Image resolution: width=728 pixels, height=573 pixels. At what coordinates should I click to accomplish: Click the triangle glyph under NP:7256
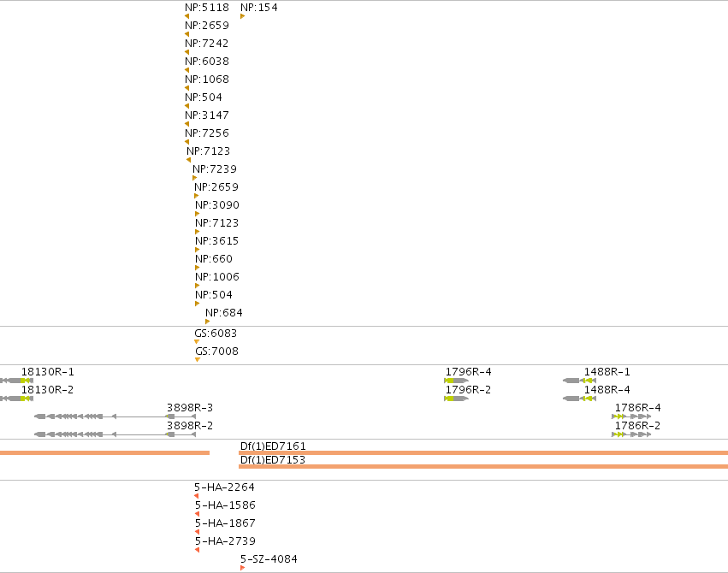pos(187,142)
